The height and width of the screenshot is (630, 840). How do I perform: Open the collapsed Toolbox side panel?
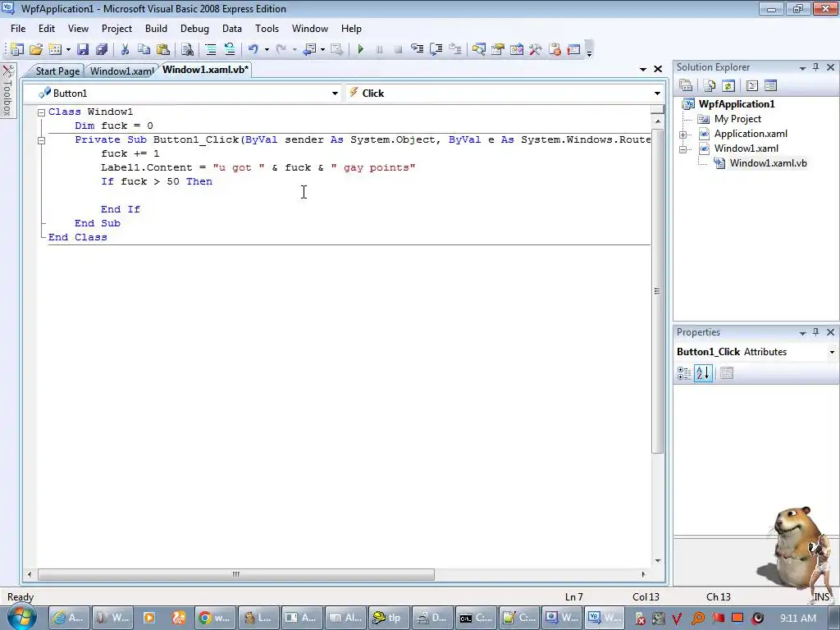tap(7, 90)
